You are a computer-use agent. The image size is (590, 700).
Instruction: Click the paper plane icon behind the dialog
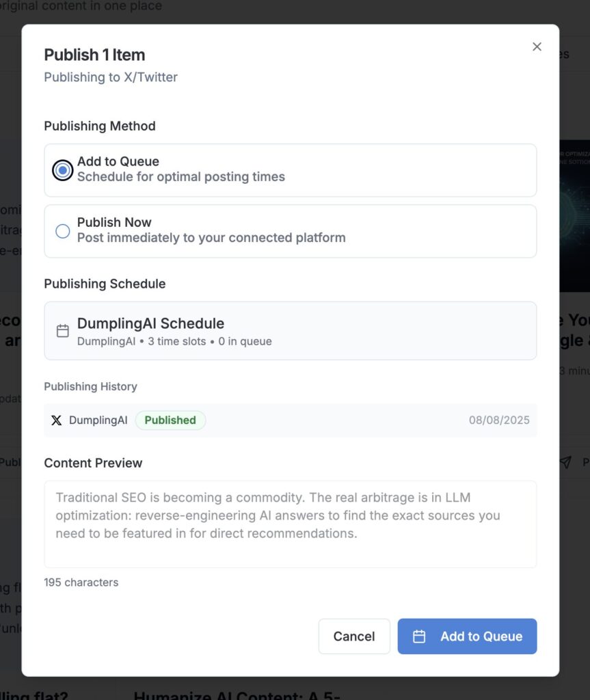pyautogui.click(x=565, y=462)
